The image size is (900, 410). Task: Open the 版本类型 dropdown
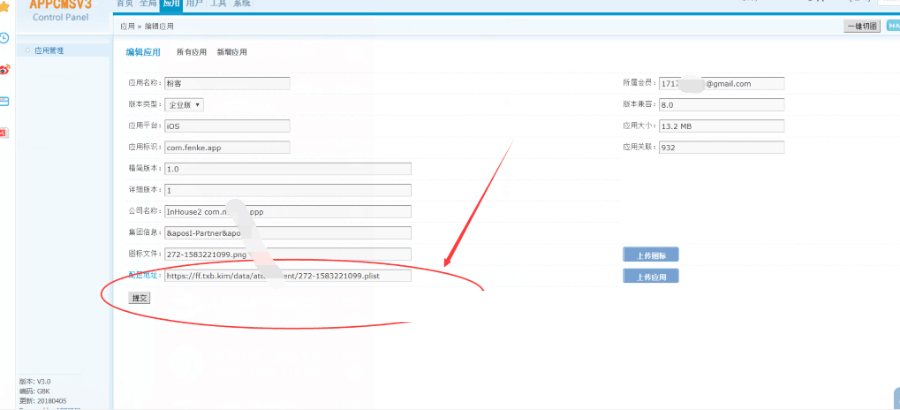(x=184, y=105)
